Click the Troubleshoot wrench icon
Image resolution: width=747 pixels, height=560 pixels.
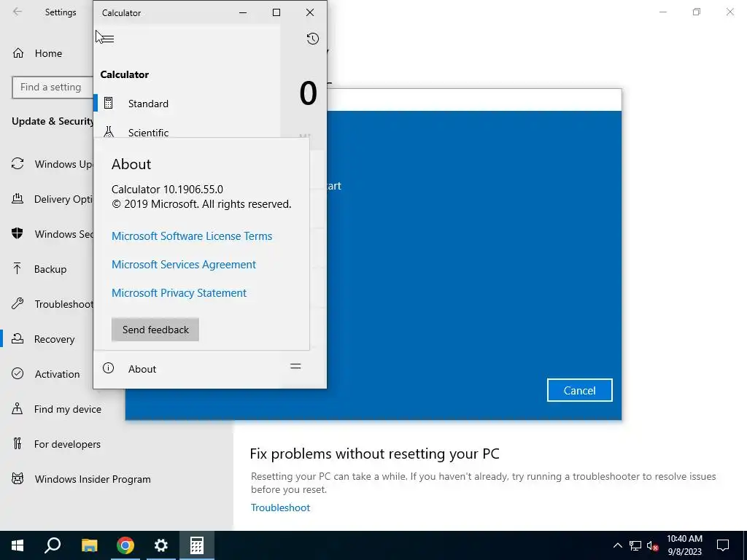(x=18, y=303)
